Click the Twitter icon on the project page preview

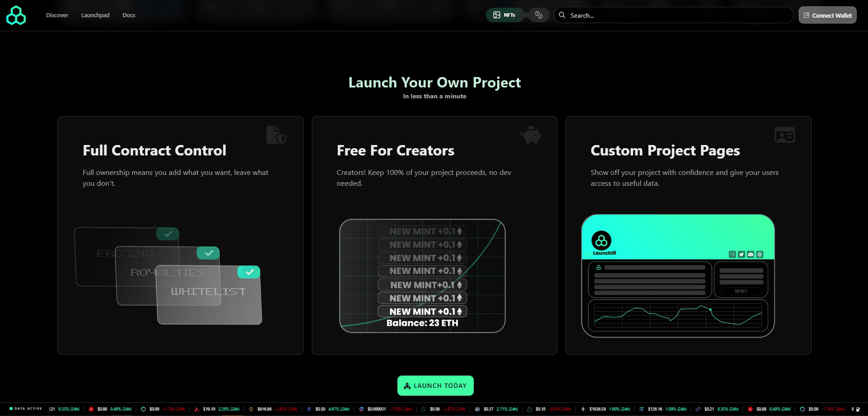(x=741, y=254)
